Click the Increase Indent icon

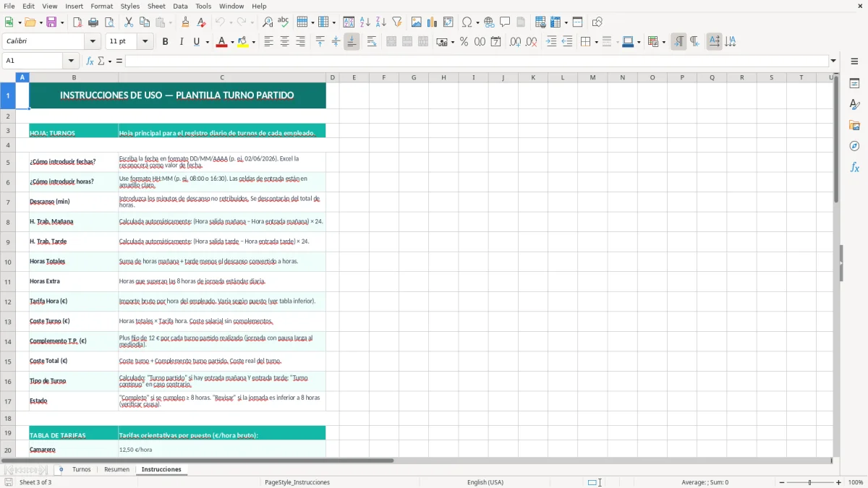point(551,42)
